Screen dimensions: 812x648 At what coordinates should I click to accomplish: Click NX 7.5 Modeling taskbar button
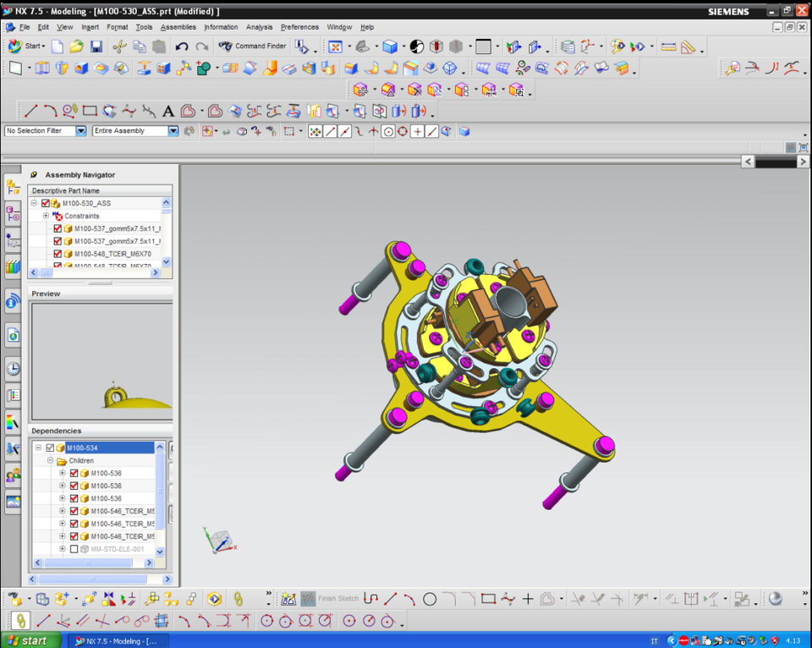pyautogui.click(x=117, y=640)
